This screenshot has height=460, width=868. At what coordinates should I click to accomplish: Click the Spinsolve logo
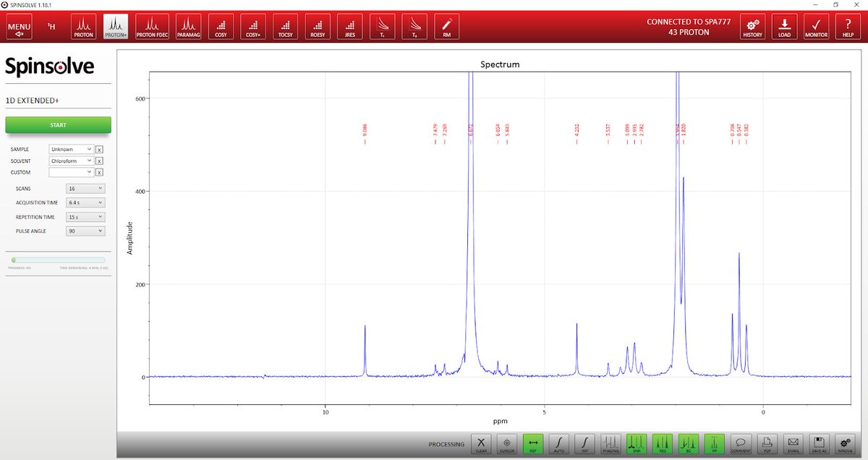(x=50, y=68)
